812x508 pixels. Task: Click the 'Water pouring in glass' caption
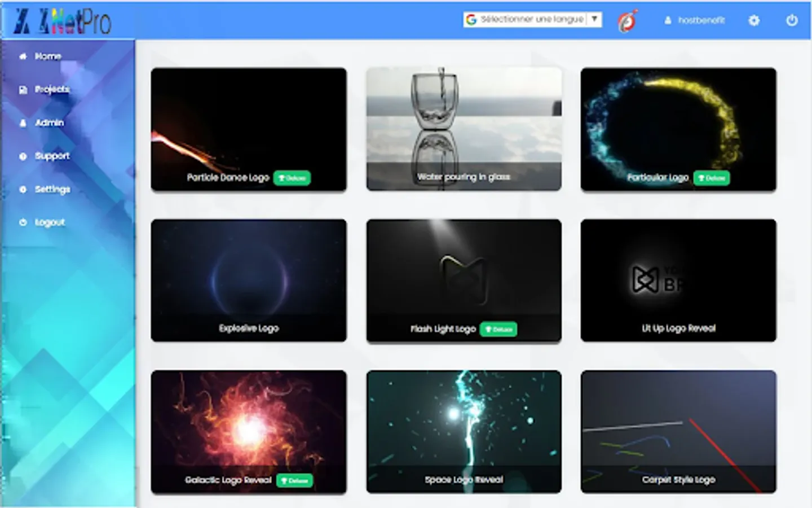pyautogui.click(x=464, y=177)
